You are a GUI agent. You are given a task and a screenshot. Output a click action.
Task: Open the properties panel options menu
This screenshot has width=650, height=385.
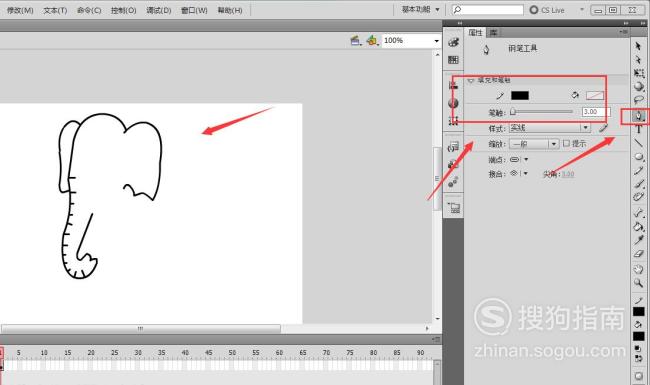tap(623, 31)
